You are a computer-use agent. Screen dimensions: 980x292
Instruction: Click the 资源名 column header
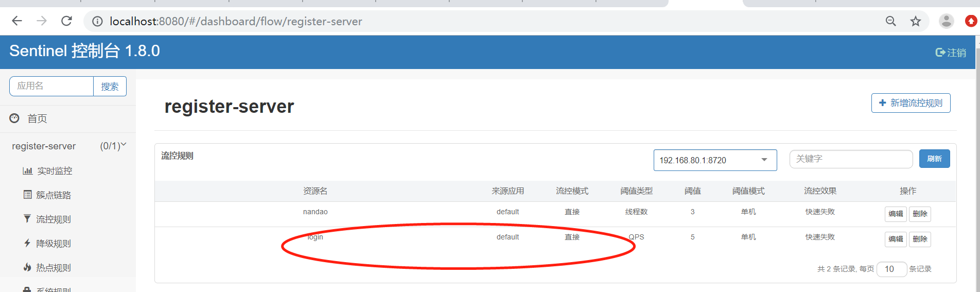point(315,191)
